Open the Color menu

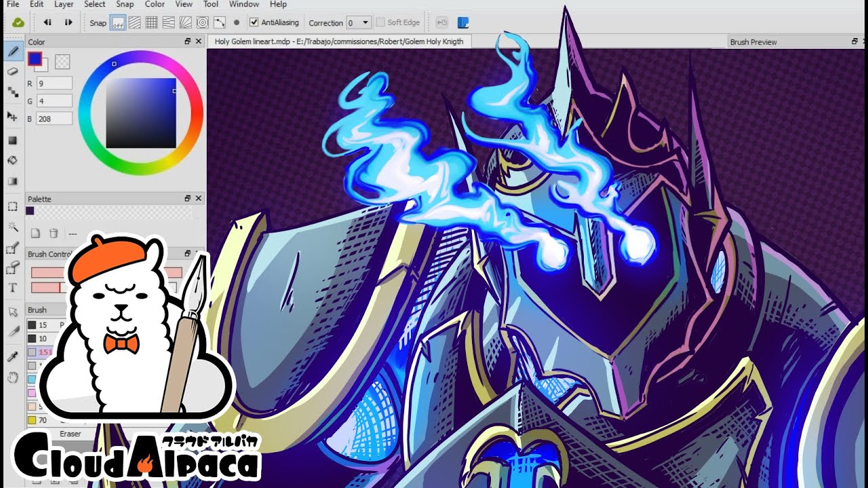[x=155, y=4]
